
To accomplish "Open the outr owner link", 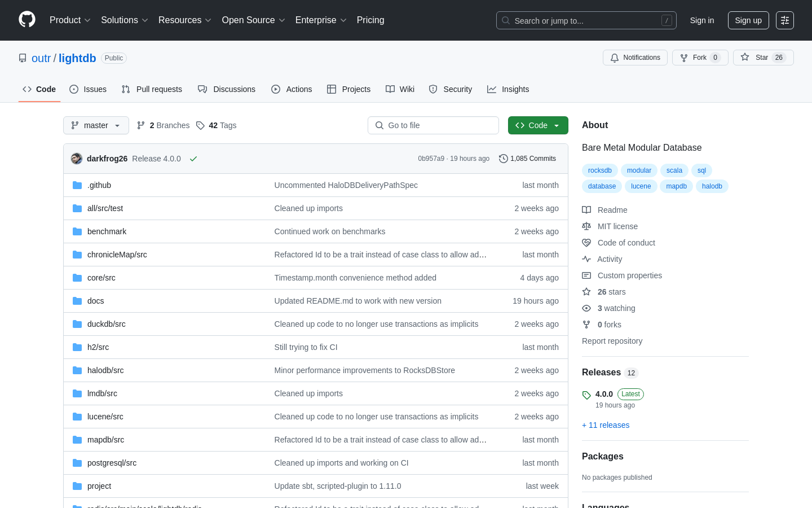I will point(41,58).
